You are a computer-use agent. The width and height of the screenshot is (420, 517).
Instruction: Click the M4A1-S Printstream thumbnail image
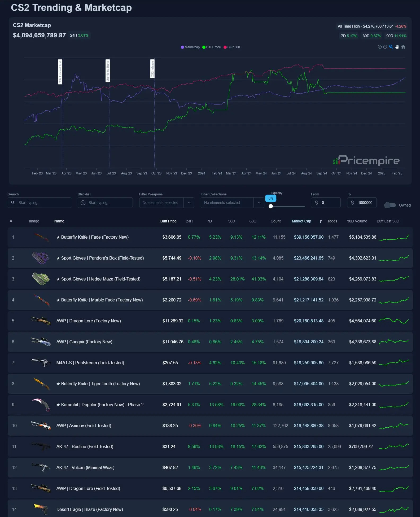[41, 362]
